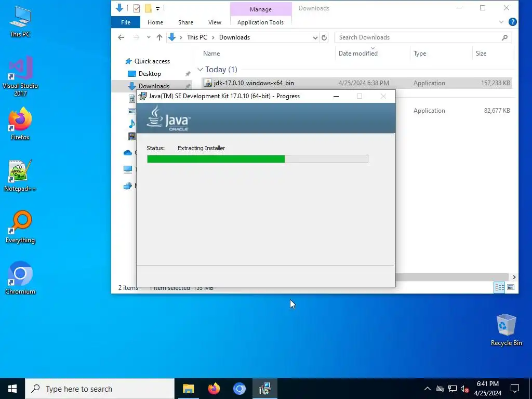This screenshot has width=532, height=399.
Task: Open the network status tray icon
Action: (x=453, y=389)
